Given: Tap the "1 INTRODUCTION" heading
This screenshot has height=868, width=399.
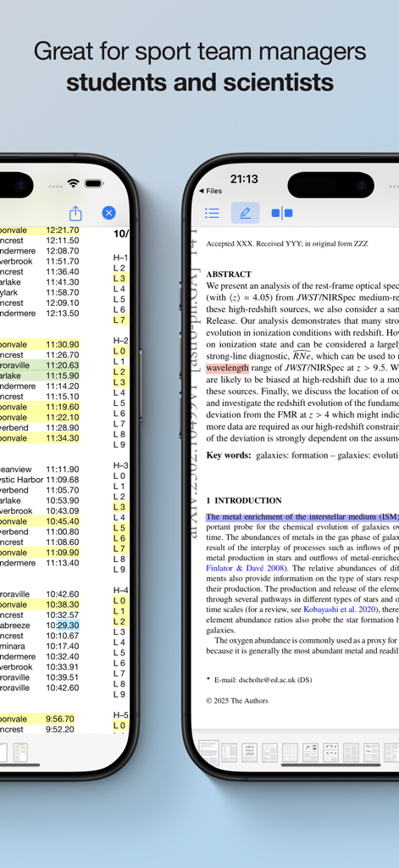Looking at the screenshot, I should click(x=244, y=500).
